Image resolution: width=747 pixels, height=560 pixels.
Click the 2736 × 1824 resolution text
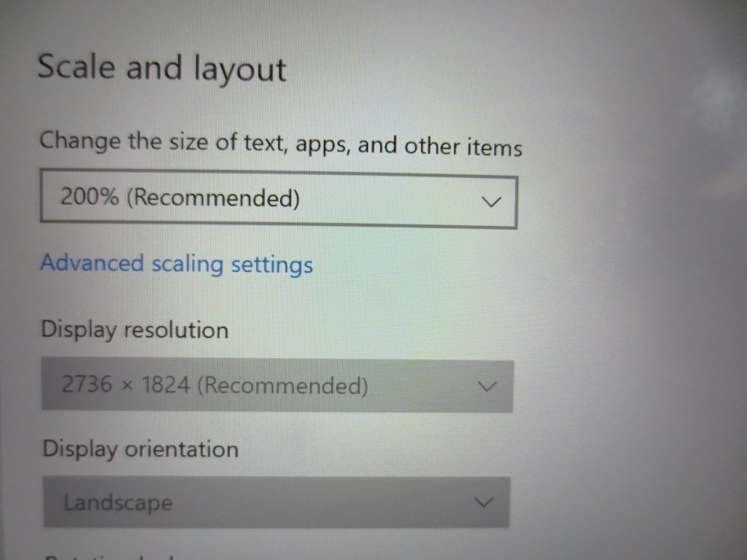(x=126, y=384)
